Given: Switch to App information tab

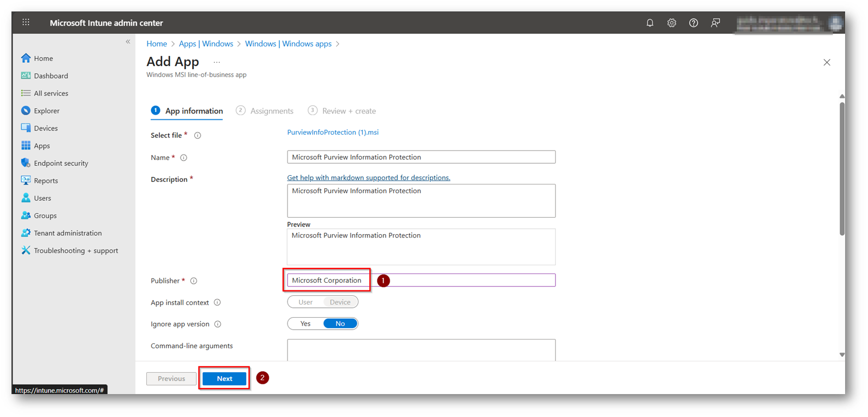Looking at the screenshot, I should click(x=187, y=111).
